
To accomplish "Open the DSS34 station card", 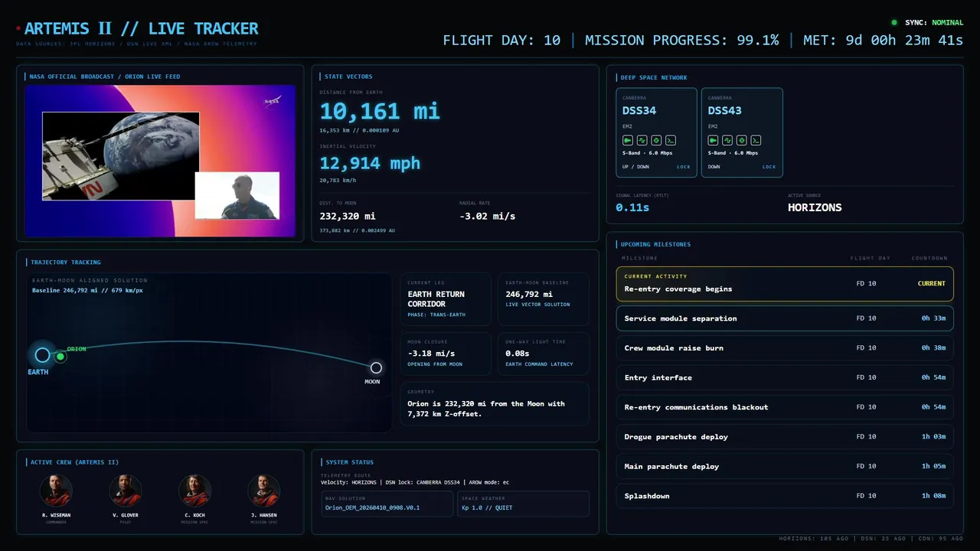I will tap(657, 132).
